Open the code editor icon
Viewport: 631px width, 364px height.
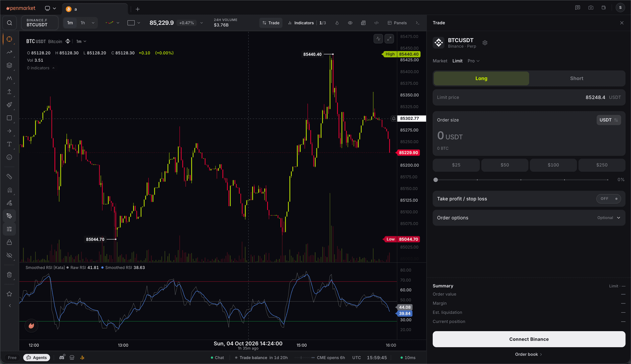(x=376, y=23)
